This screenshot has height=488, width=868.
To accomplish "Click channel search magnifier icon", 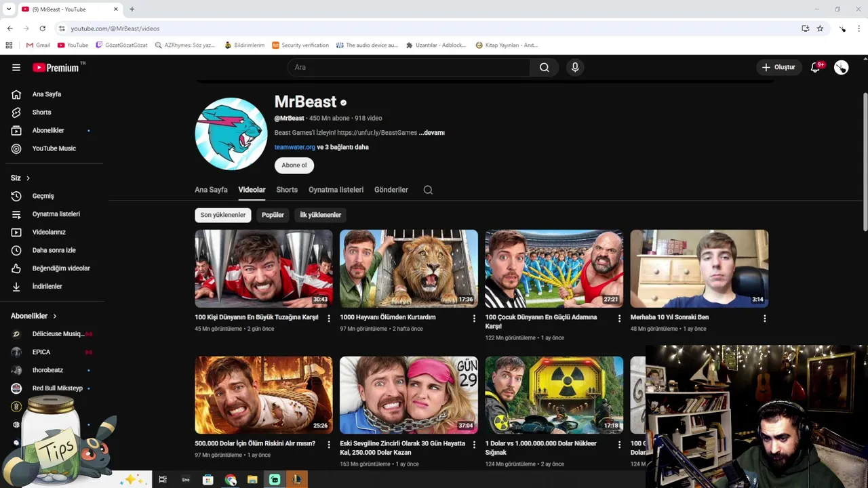I will (x=428, y=190).
